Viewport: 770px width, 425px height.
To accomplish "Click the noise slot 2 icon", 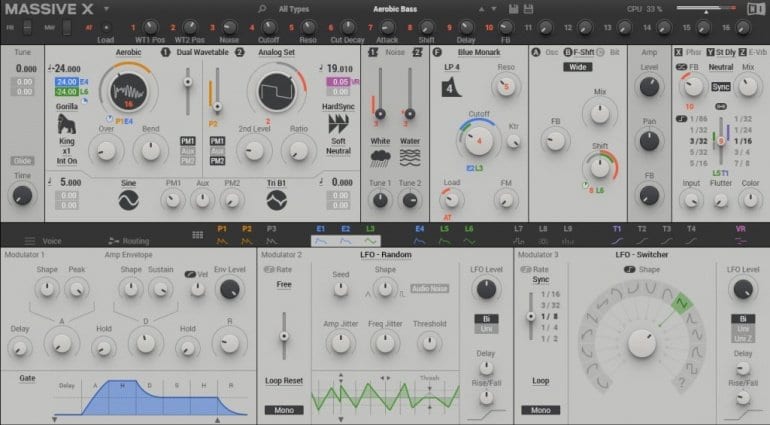I will [417, 52].
